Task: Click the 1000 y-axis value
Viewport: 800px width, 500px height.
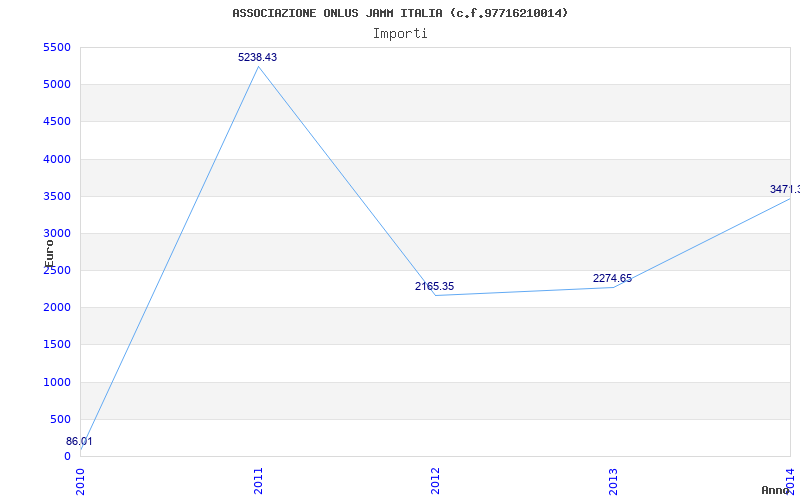Action: (57, 382)
